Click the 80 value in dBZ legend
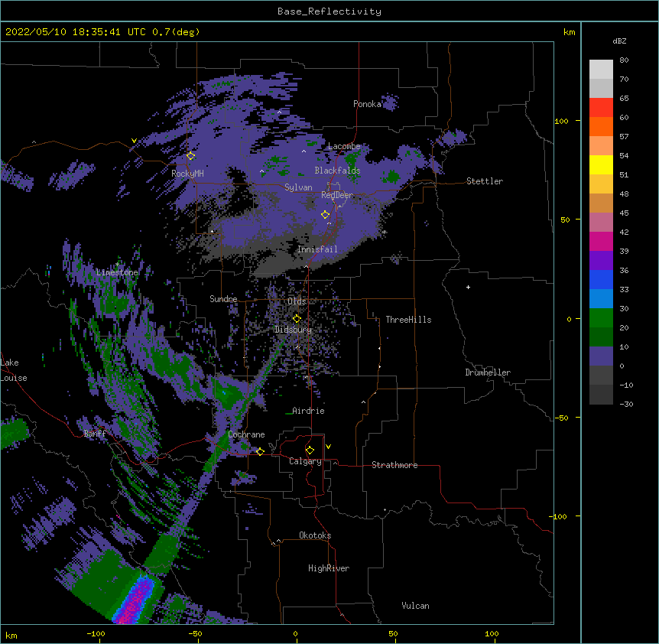 point(624,60)
